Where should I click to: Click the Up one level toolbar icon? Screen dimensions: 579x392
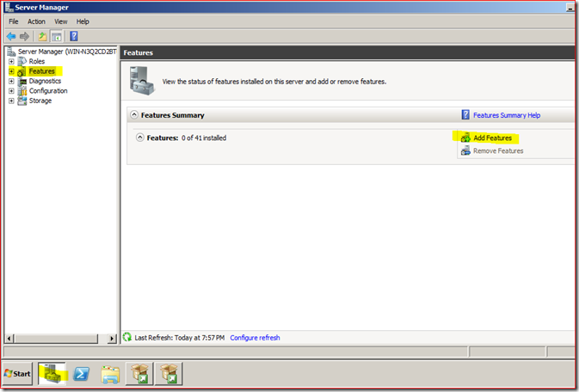click(x=42, y=36)
